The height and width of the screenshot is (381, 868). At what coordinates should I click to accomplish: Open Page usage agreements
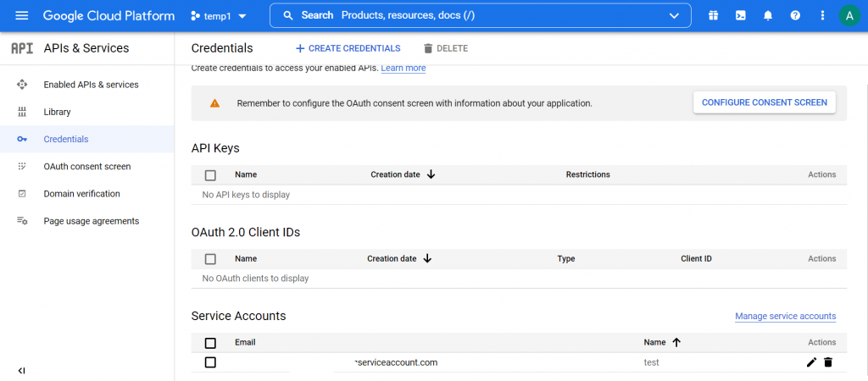click(x=92, y=221)
